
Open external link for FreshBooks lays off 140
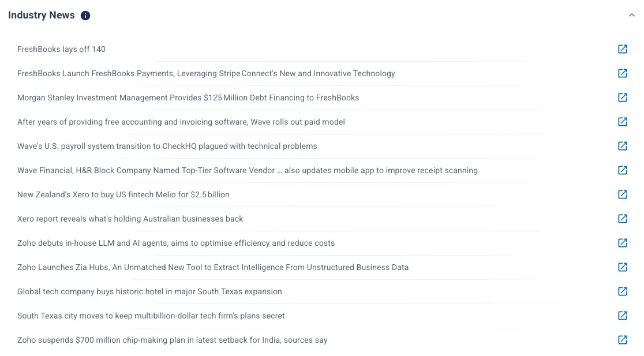point(623,49)
